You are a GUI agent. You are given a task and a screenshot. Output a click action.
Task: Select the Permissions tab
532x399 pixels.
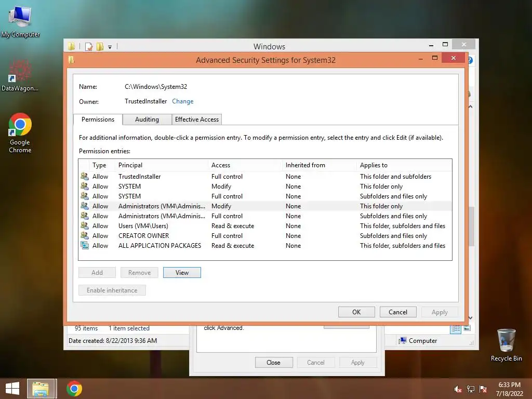coord(98,119)
